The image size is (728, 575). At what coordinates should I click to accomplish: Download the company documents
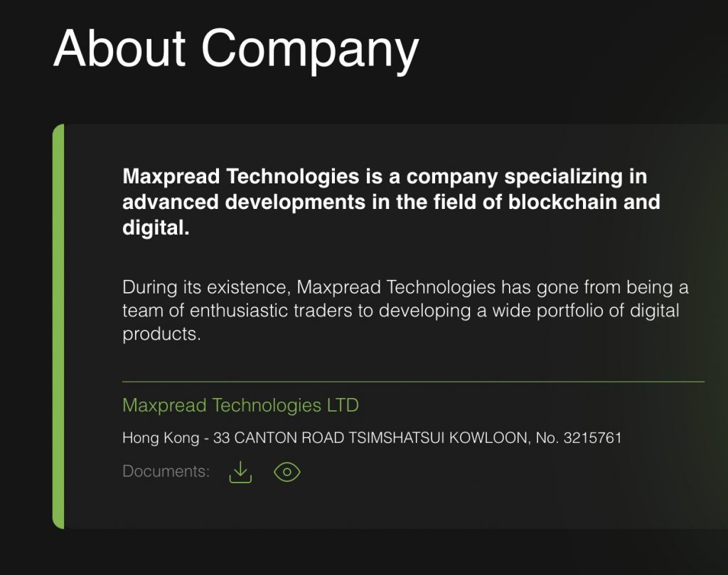coord(240,472)
